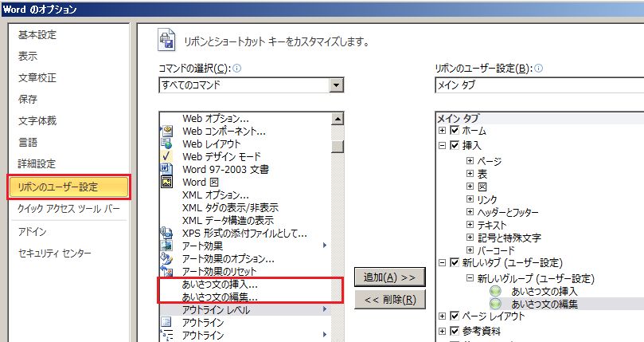Open the メイン タブ combo box
The width and height of the screenshot is (644, 342).
(x=539, y=85)
